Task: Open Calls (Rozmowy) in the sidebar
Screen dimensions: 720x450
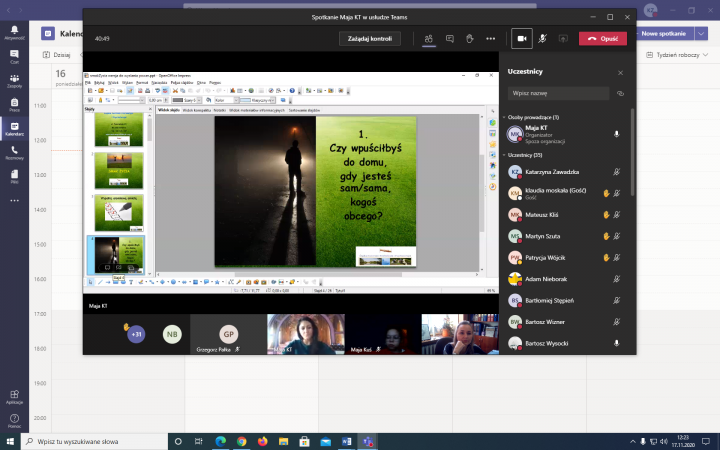Action: [x=14, y=152]
